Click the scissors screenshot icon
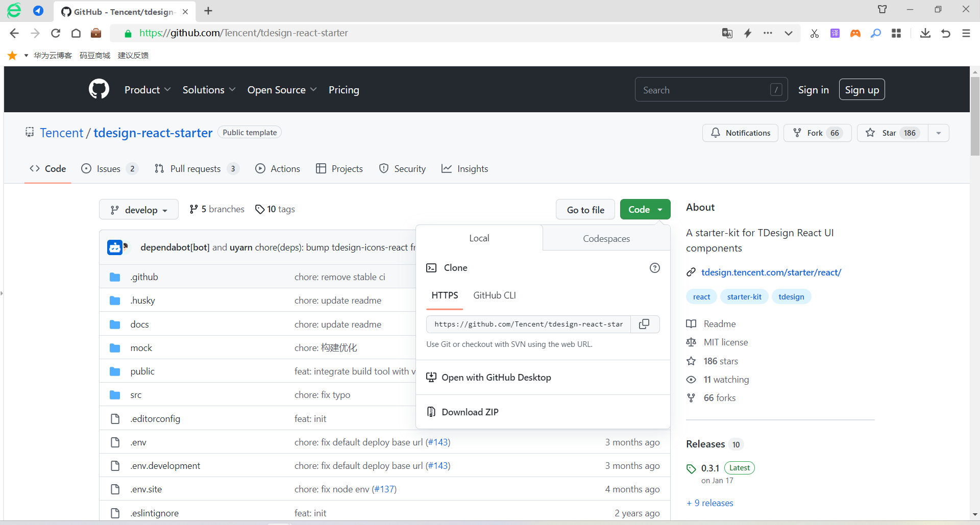This screenshot has width=980, height=525. 815,33
